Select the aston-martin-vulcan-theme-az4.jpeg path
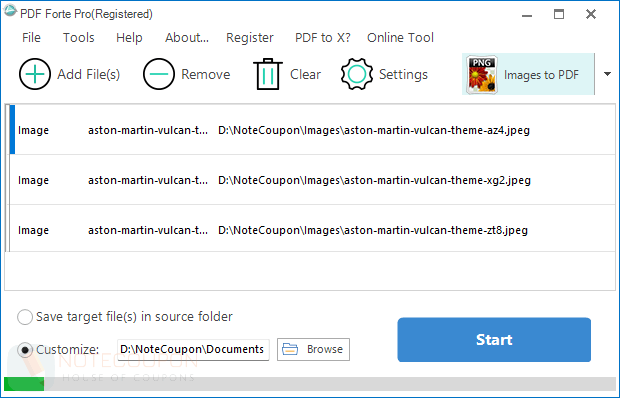 374,130
